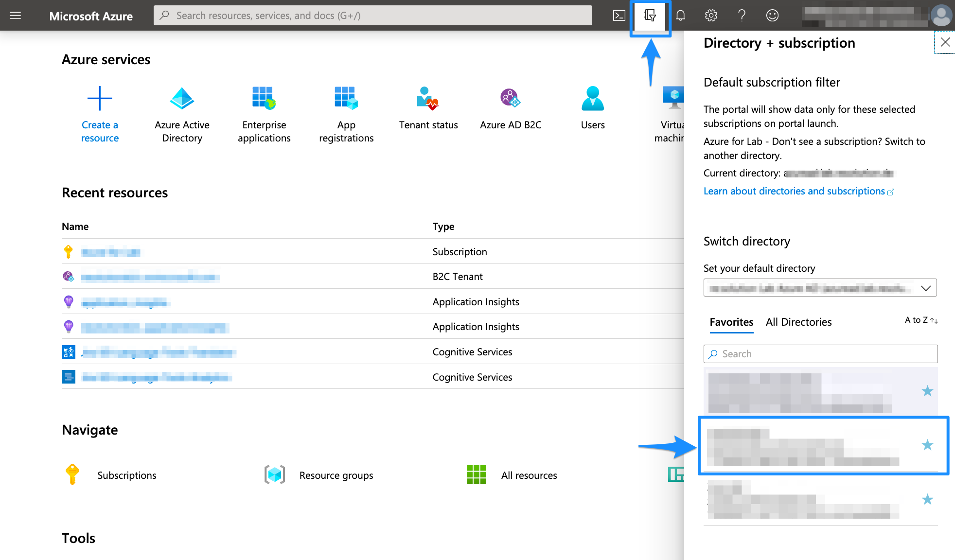955x560 pixels.
Task: Click the 'All resources' label
Action: point(529,475)
